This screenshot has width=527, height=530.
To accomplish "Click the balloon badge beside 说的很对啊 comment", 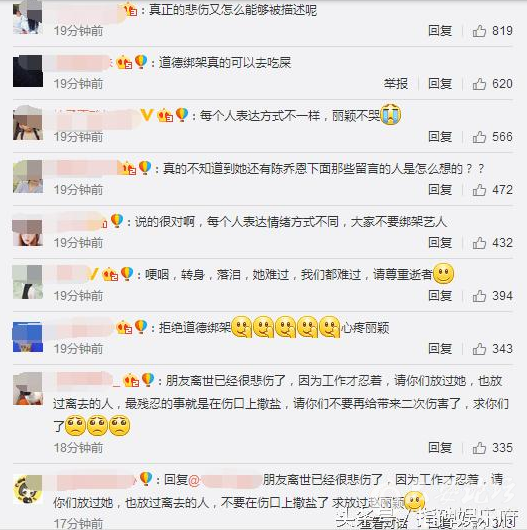I will [117, 220].
